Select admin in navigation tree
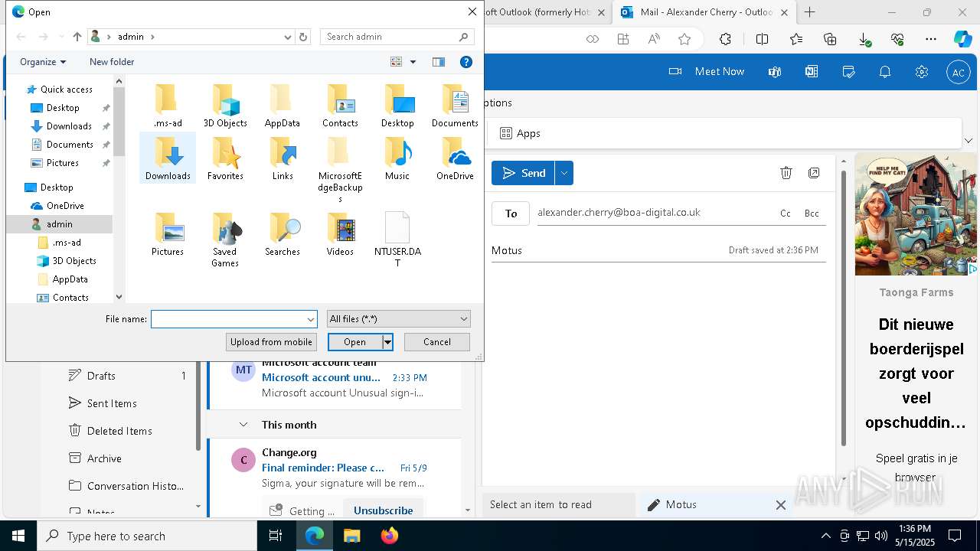The image size is (980, 551). [x=59, y=224]
